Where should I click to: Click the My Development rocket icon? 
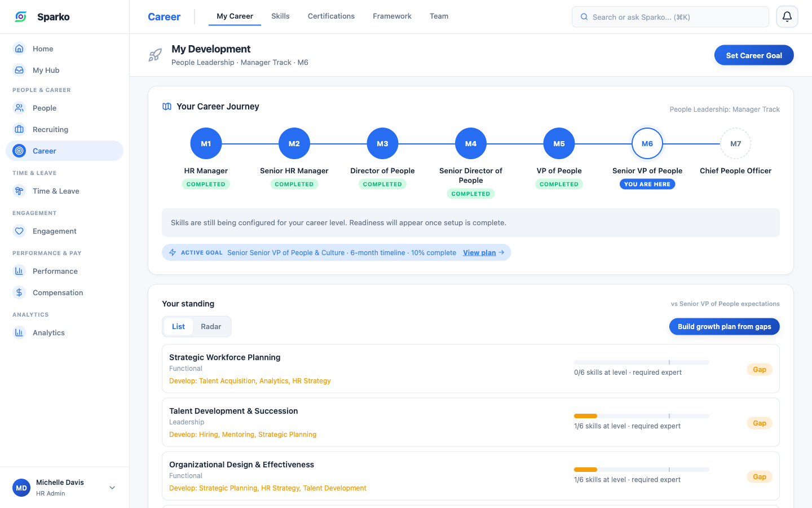tap(155, 55)
